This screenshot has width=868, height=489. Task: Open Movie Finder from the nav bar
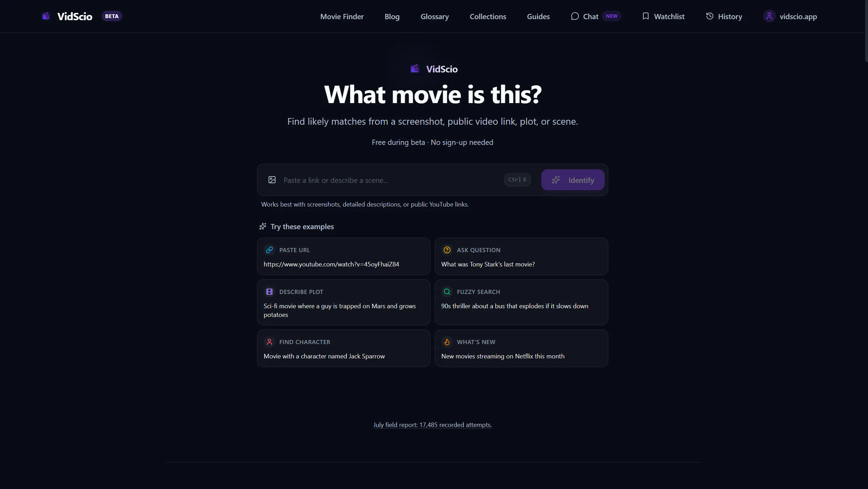(x=342, y=16)
